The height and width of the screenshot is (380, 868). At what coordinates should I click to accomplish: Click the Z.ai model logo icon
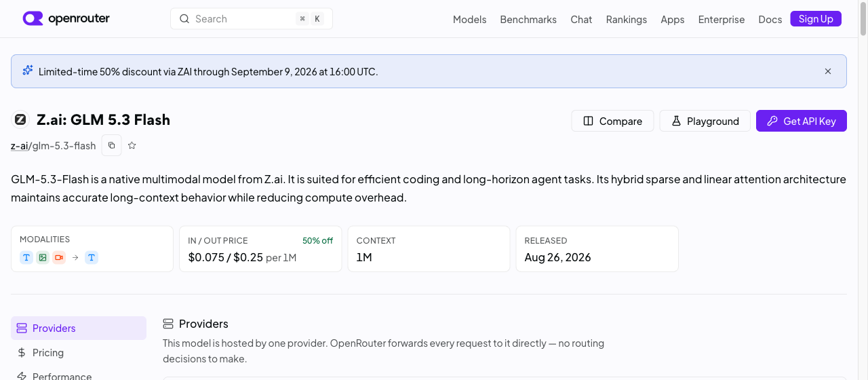point(20,120)
